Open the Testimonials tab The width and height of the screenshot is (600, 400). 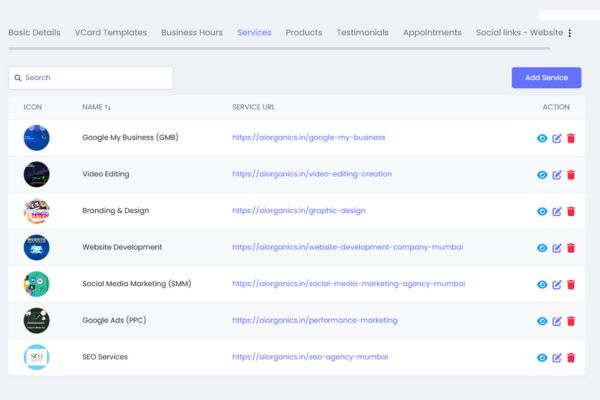(362, 33)
